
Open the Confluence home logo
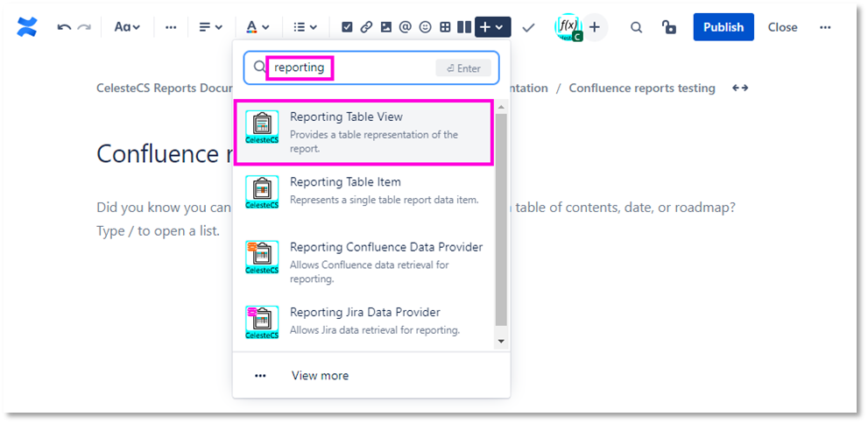click(26, 27)
